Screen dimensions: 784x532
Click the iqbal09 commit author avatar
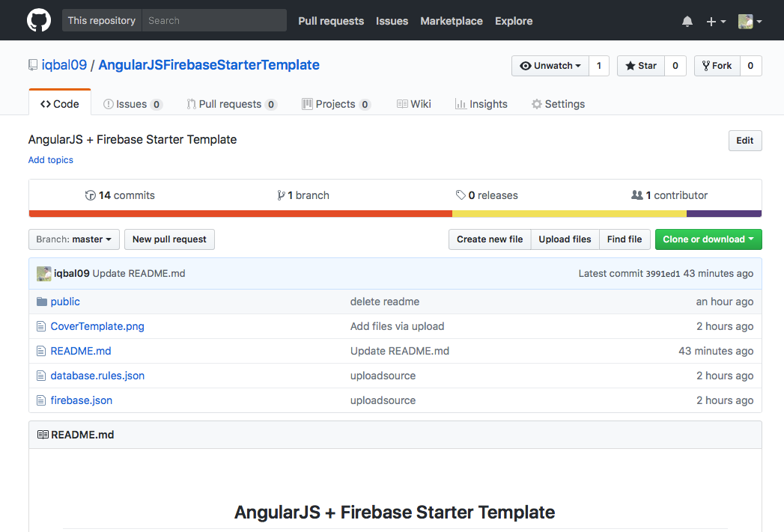44,274
